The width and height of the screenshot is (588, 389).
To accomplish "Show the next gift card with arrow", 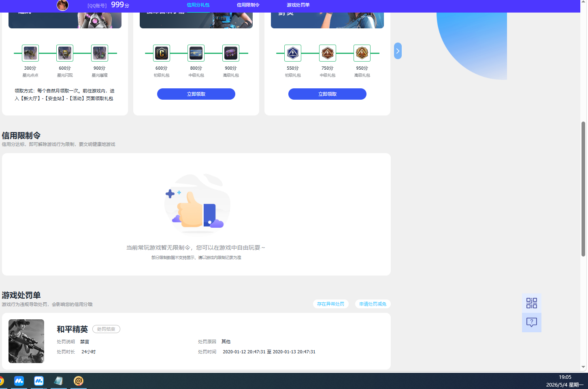I will 398,51.
